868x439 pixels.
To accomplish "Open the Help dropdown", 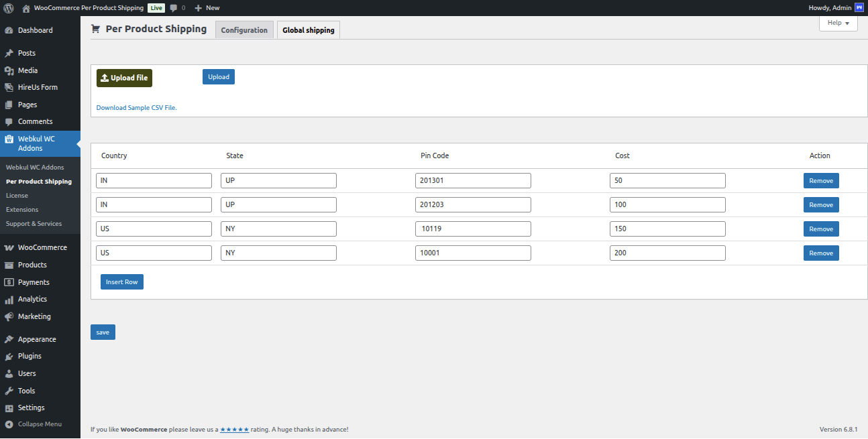I will tap(837, 23).
